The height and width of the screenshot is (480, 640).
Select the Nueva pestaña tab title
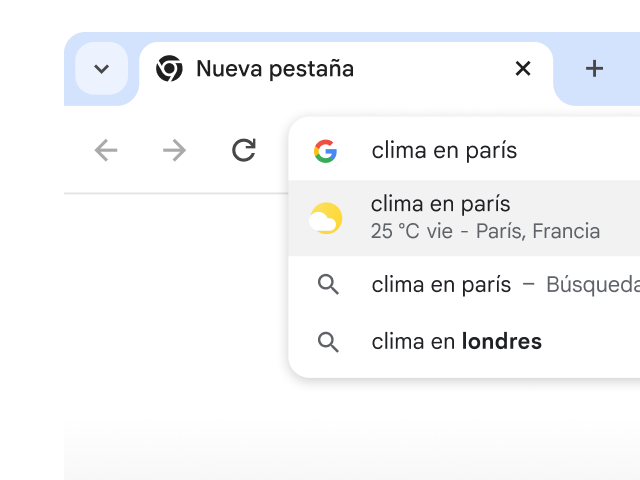pos(274,69)
